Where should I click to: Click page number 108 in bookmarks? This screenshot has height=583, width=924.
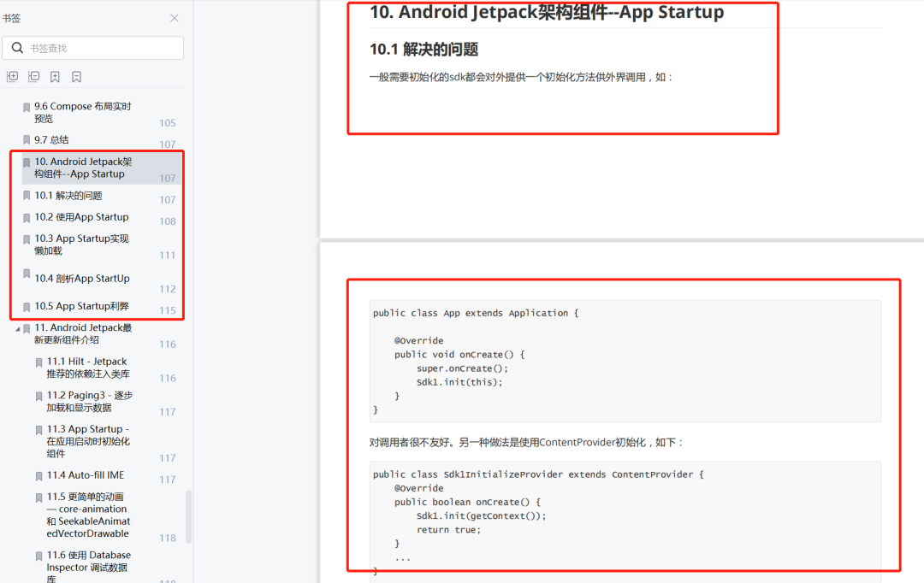pyautogui.click(x=168, y=221)
